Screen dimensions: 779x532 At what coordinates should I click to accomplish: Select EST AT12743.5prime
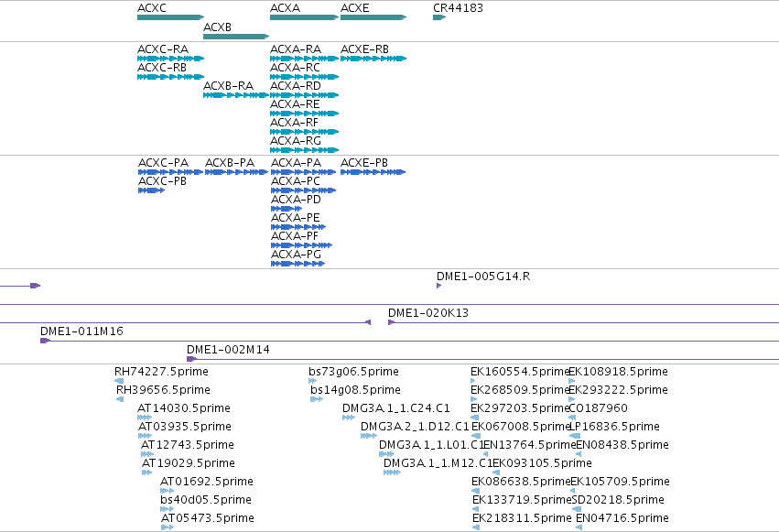(147, 455)
